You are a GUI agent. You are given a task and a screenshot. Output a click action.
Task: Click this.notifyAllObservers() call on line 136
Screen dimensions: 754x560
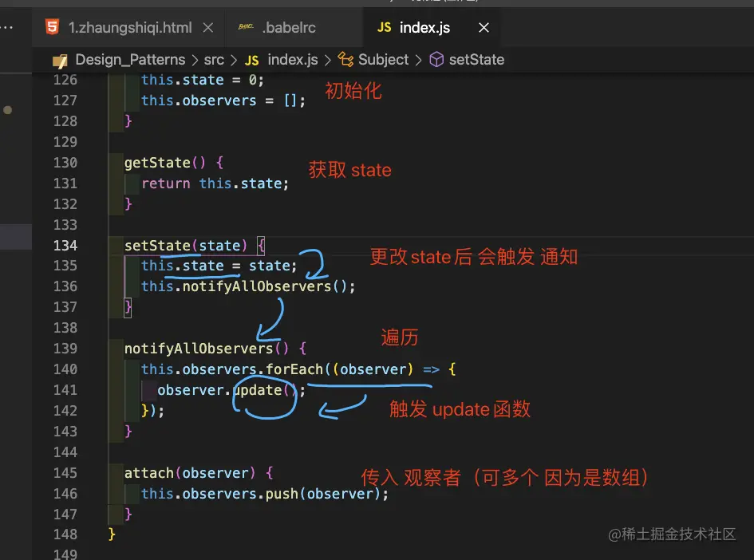(x=248, y=286)
